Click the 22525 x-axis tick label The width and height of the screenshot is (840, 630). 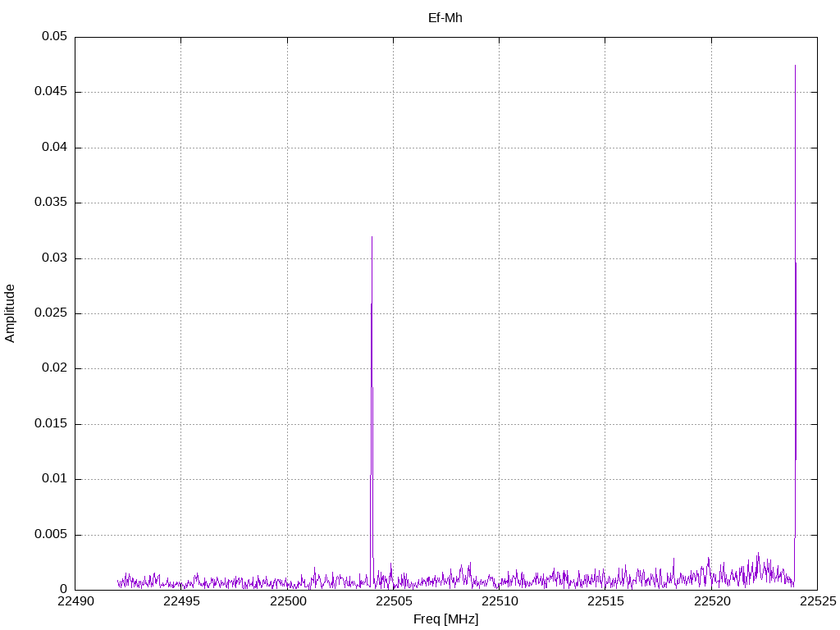point(818,601)
